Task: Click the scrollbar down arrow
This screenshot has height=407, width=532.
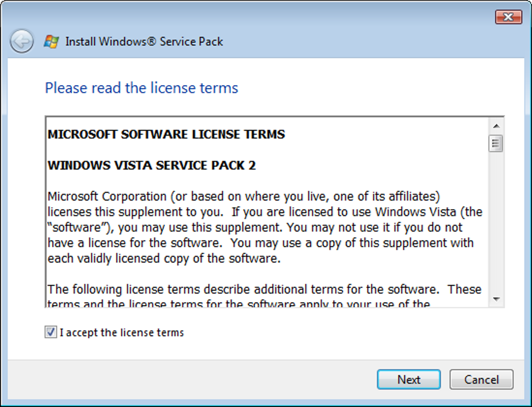Action: pyautogui.click(x=496, y=300)
